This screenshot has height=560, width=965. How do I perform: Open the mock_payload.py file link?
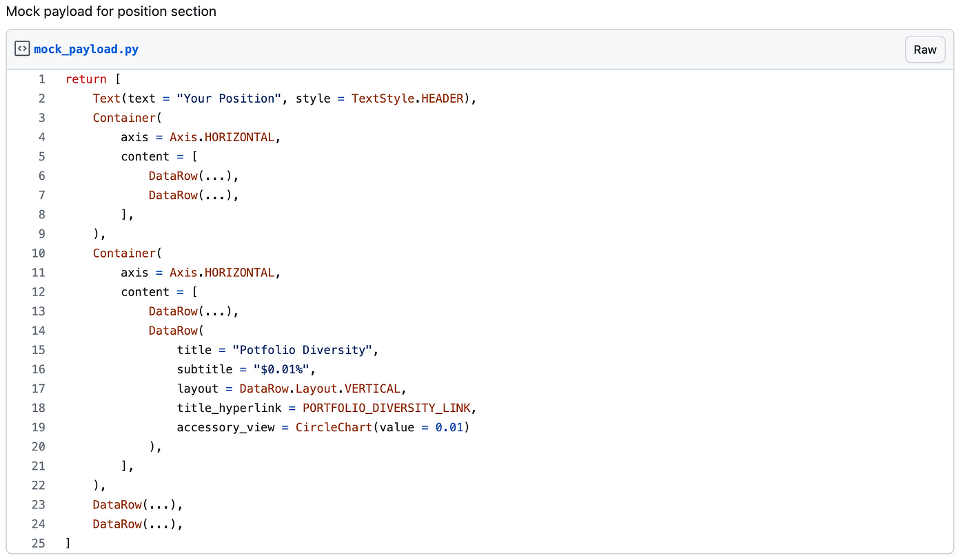[x=86, y=50]
